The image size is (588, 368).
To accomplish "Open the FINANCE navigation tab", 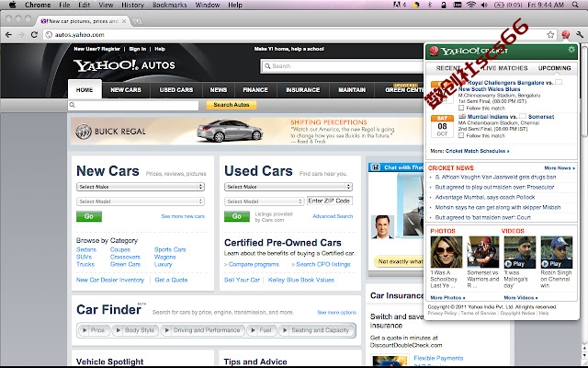I will (255, 90).
